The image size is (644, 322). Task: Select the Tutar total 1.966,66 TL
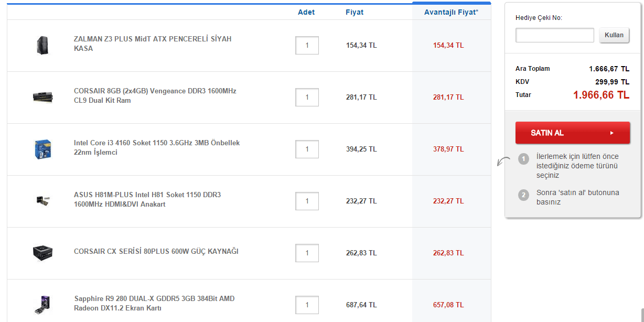pos(601,95)
